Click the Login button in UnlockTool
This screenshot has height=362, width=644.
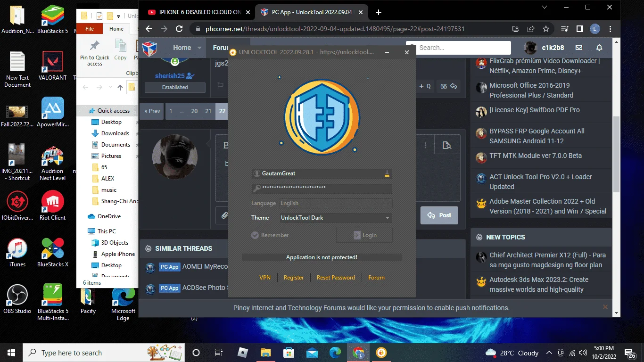pos(364,235)
